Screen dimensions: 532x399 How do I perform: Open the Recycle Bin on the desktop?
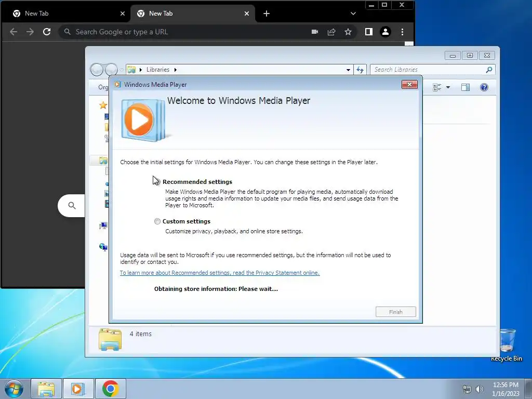click(507, 345)
